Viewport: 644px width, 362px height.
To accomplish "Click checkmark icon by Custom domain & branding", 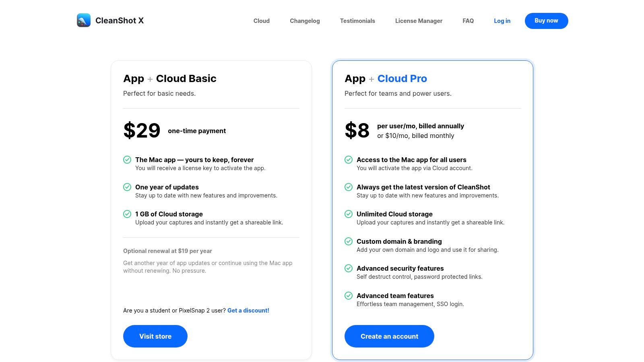I will pos(349,241).
